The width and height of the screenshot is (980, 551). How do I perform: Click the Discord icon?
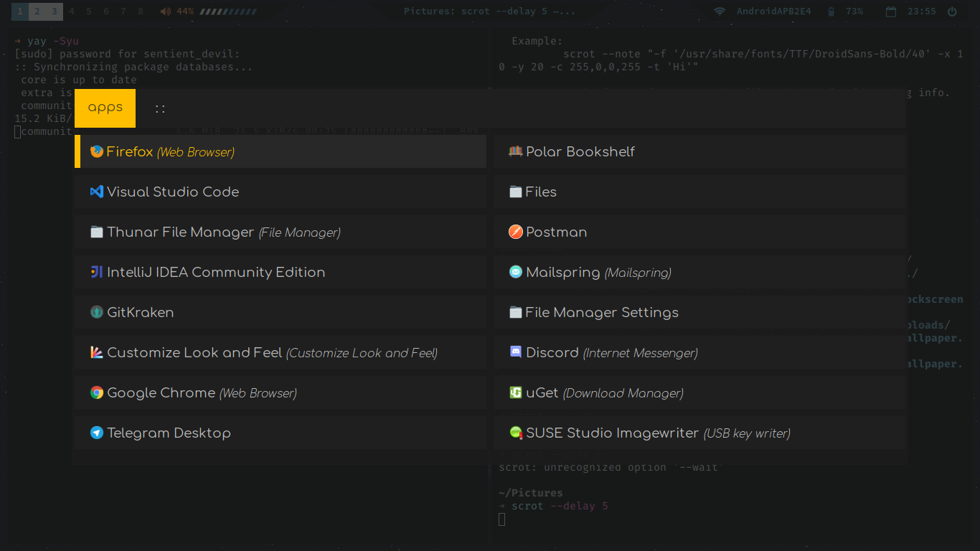pyautogui.click(x=515, y=352)
